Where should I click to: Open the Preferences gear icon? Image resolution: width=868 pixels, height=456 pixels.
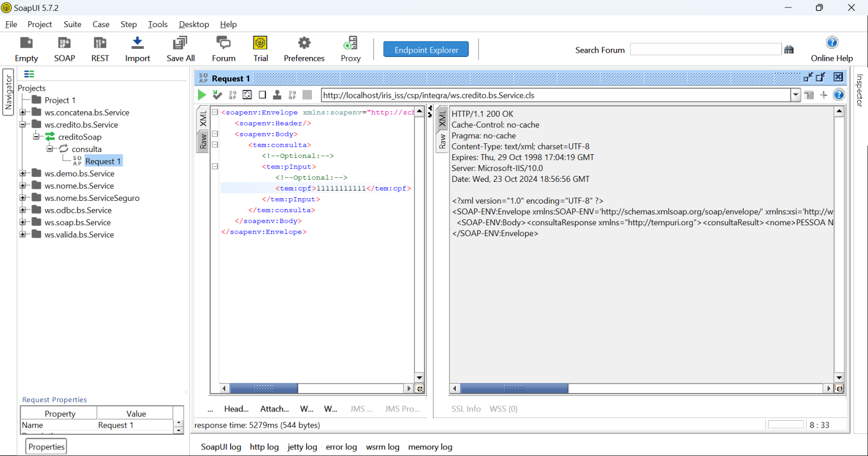(x=304, y=43)
